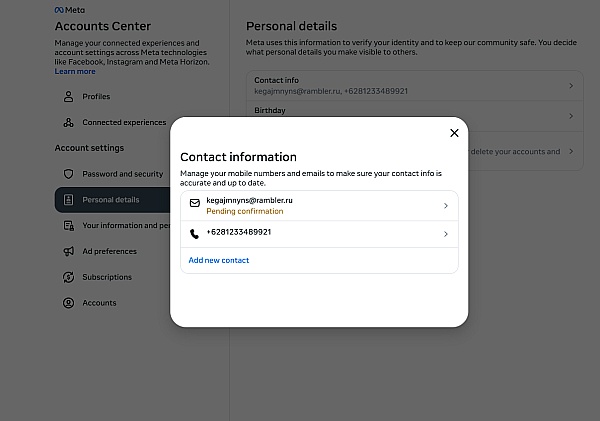Expand the +6281233489921 phone entry chevron
Viewport: 600px width, 421px height.
click(445, 234)
